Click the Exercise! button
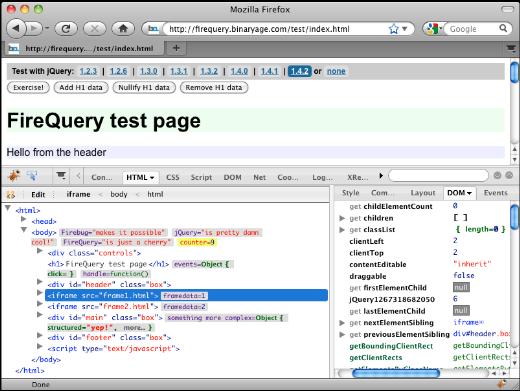520x391 pixels. point(28,88)
